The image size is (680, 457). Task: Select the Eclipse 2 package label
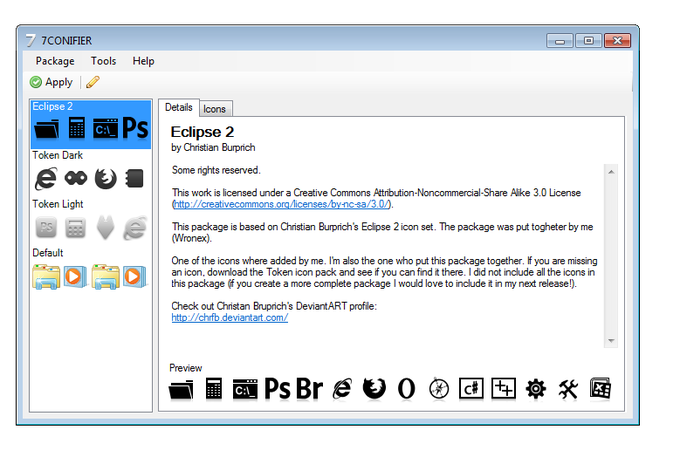pos(52,107)
